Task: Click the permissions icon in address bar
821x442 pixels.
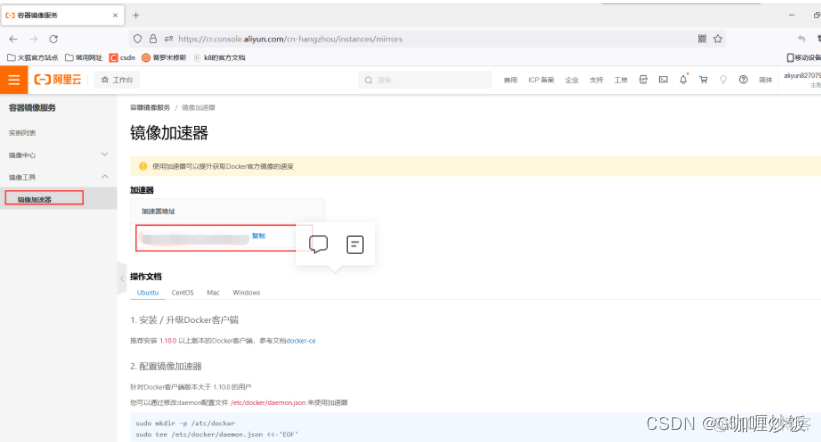Action: pyautogui.click(x=169, y=39)
